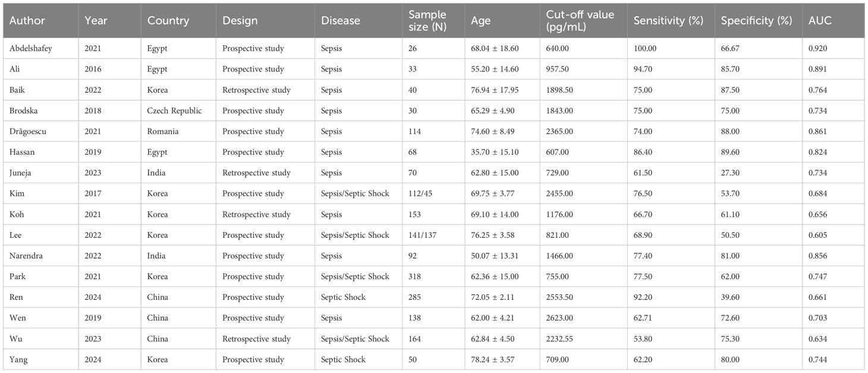Viewport: 868px width, 373px height.
Task: Click the 27.30 specificity value
Action: (x=730, y=173)
